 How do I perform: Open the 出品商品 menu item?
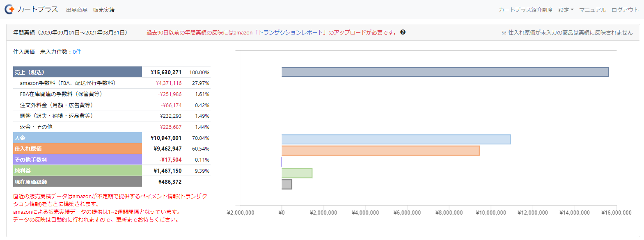77,10
